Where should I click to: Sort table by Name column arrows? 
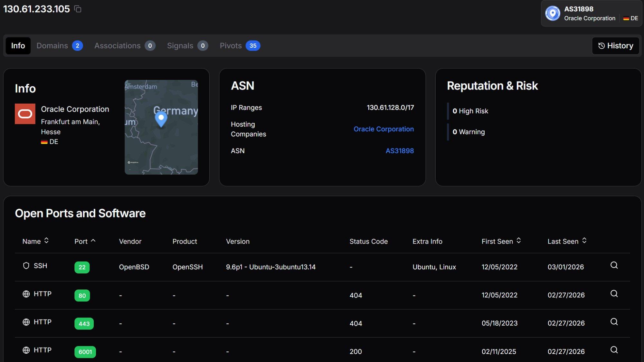[46, 241]
